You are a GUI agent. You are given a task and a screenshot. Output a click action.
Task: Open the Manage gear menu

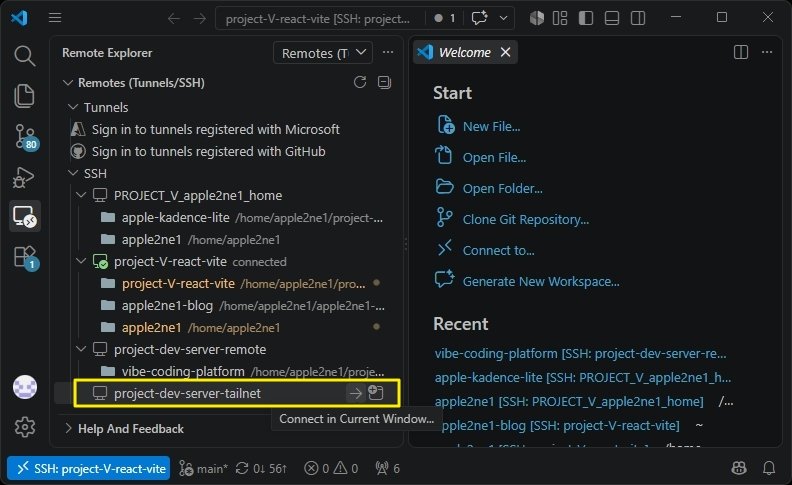point(25,427)
